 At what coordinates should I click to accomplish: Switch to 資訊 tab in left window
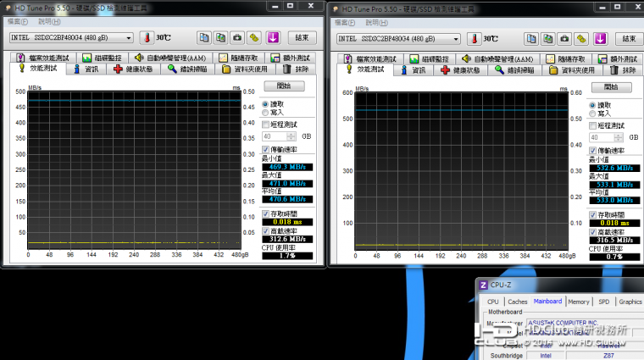pyautogui.click(x=86, y=69)
